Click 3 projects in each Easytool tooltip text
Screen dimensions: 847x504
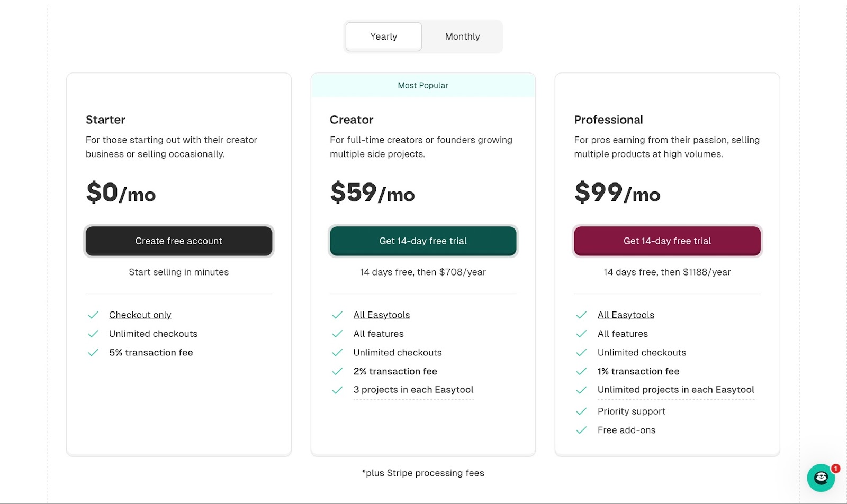[x=413, y=390]
